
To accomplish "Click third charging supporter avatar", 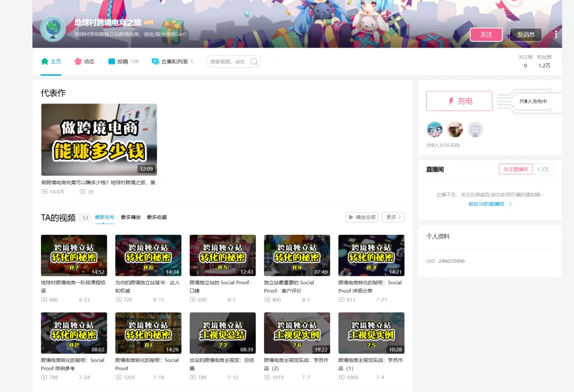I will pyautogui.click(x=475, y=129).
